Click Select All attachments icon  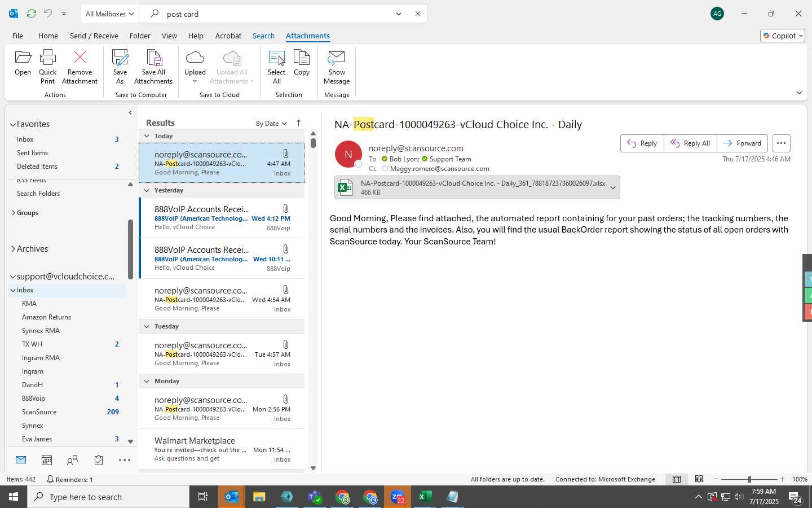click(x=277, y=67)
